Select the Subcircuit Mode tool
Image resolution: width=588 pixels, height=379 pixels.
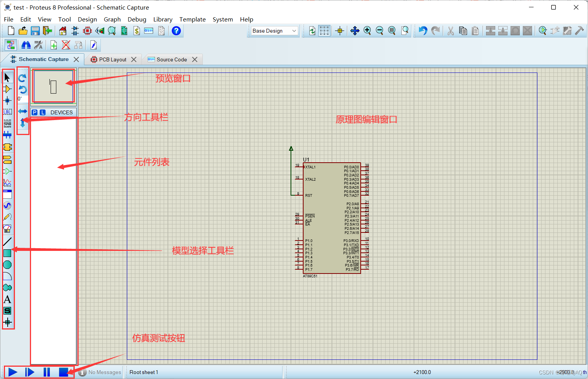(7, 147)
